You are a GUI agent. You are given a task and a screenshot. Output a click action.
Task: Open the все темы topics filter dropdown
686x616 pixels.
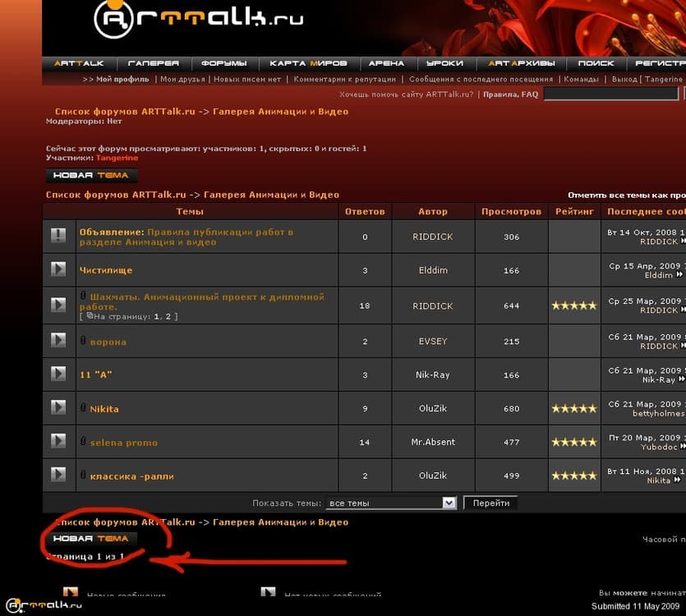[x=390, y=502]
